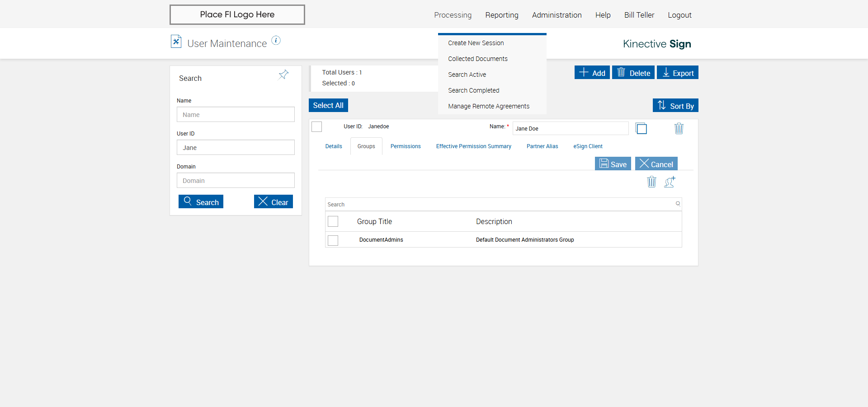
Task: Click the copy user icon next to Jane Doe
Action: point(641,129)
